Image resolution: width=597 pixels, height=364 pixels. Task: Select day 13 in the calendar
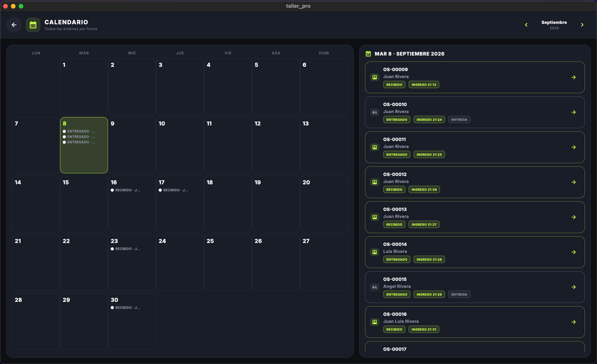tap(324, 145)
